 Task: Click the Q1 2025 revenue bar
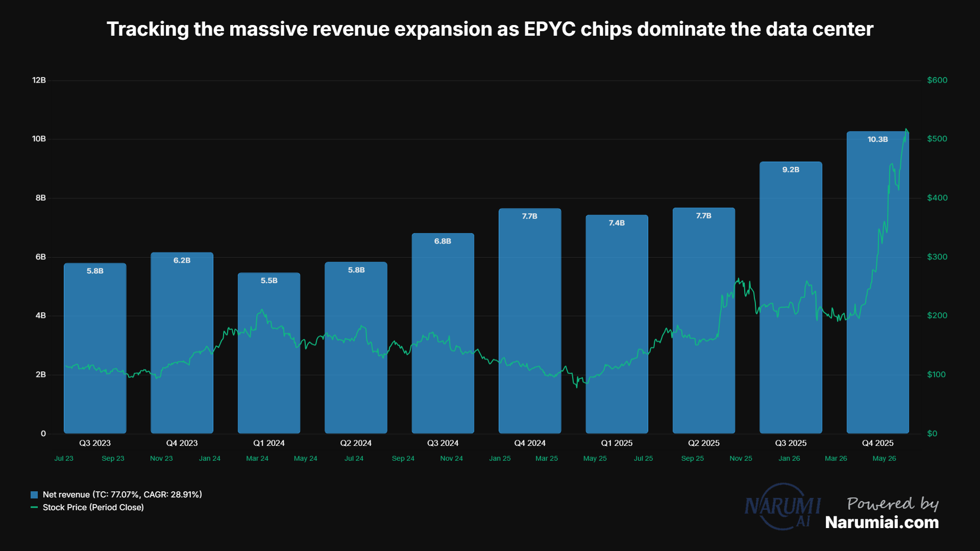click(x=617, y=324)
